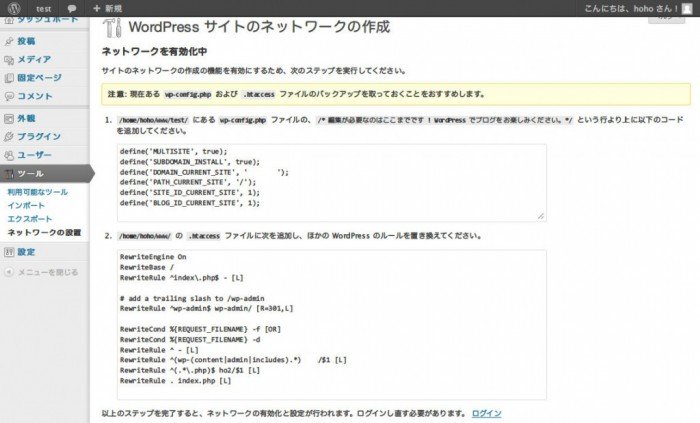Click the コメント (Comments) sidebar icon
Viewport: 700px width, 423px height.
click(x=10, y=96)
